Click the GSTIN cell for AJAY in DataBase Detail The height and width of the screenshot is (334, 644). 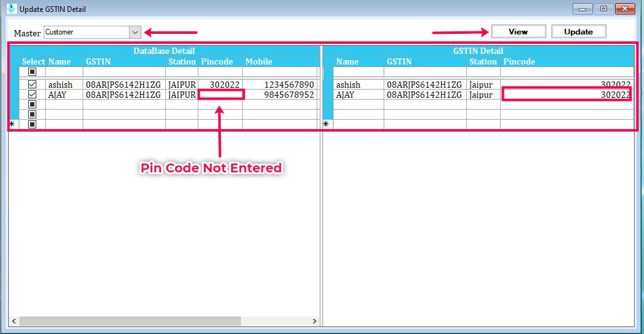tap(125, 95)
